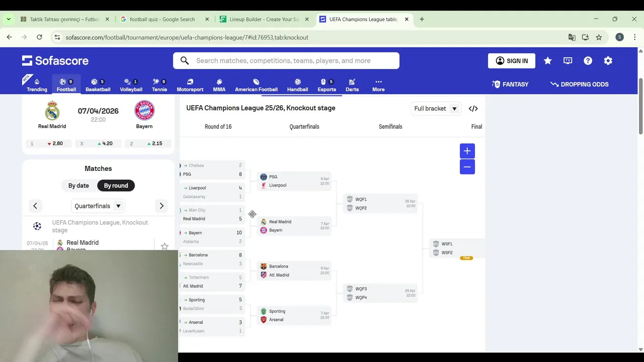Open the browser profile avatar

(x=620, y=37)
